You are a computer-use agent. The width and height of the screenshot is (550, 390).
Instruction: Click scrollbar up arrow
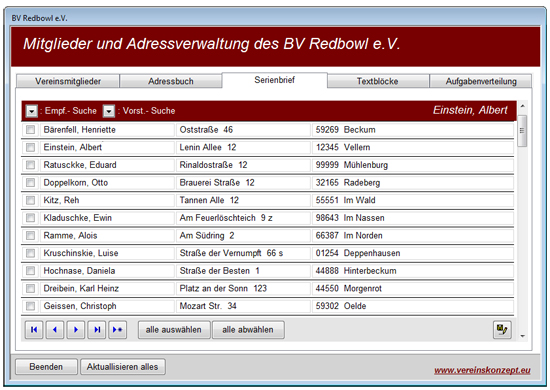point(523,106)
